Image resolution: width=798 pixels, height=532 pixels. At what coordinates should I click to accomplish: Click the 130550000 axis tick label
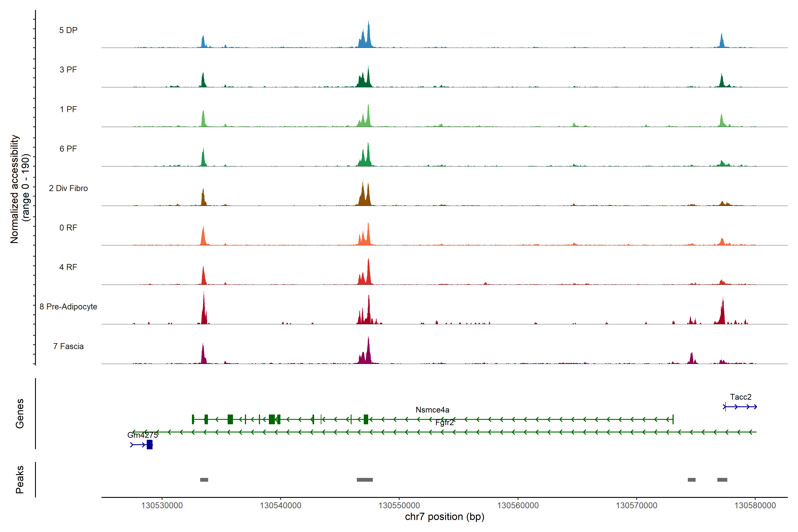[399, 505]
